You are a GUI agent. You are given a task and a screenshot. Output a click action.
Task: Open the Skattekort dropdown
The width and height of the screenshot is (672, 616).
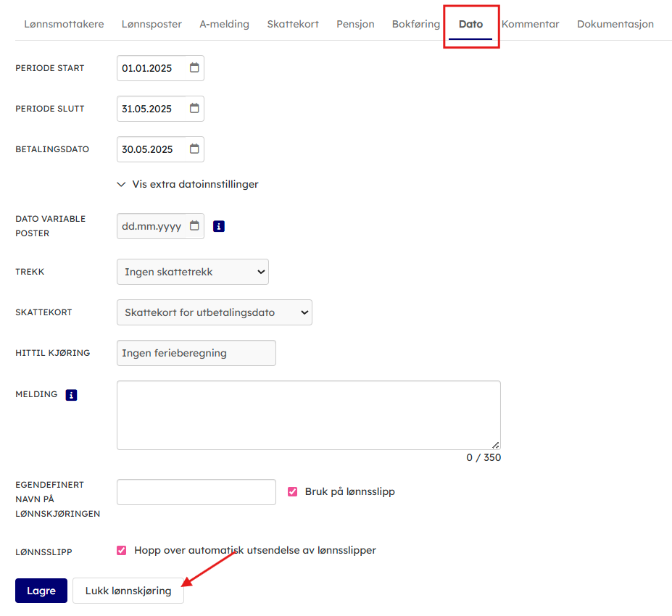pos(214,312)
